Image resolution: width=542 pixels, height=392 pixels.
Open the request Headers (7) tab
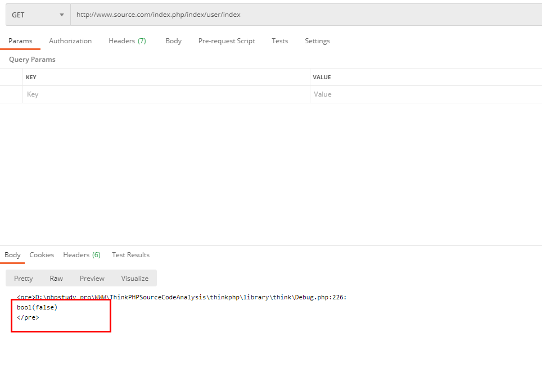127,41
